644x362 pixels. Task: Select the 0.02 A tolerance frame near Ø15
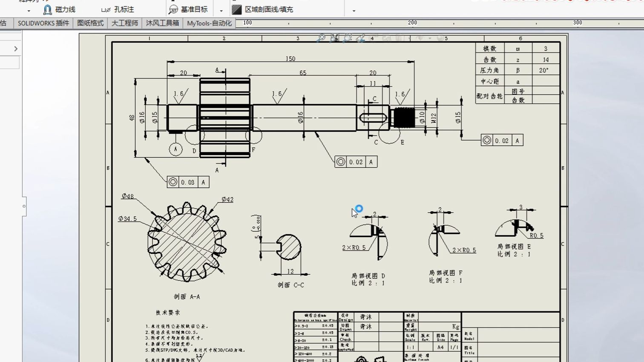pos(502,141)
